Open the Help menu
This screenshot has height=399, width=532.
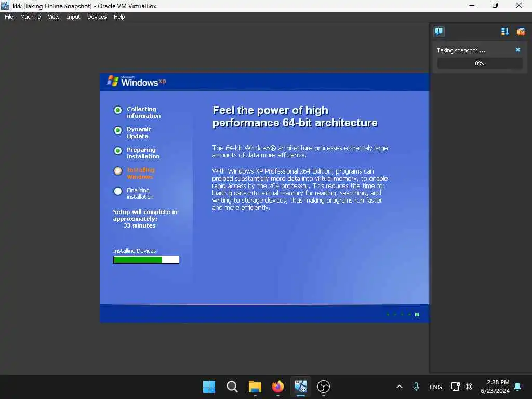[x=119, y=17]
